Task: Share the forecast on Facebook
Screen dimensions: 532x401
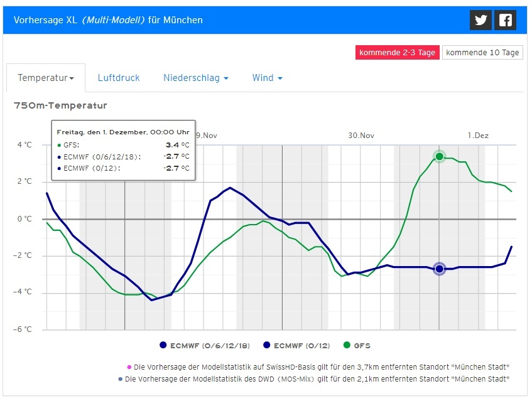Action: point(505,20)
